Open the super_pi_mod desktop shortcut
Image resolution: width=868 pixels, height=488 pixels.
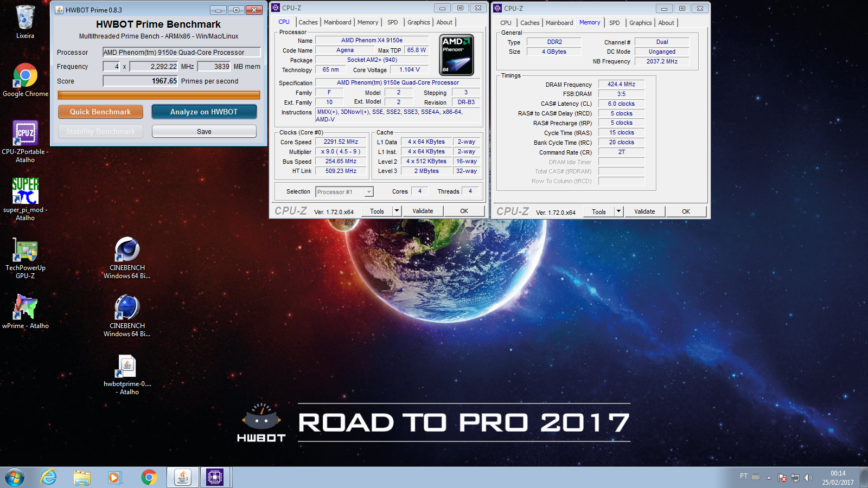coord(25,199)
